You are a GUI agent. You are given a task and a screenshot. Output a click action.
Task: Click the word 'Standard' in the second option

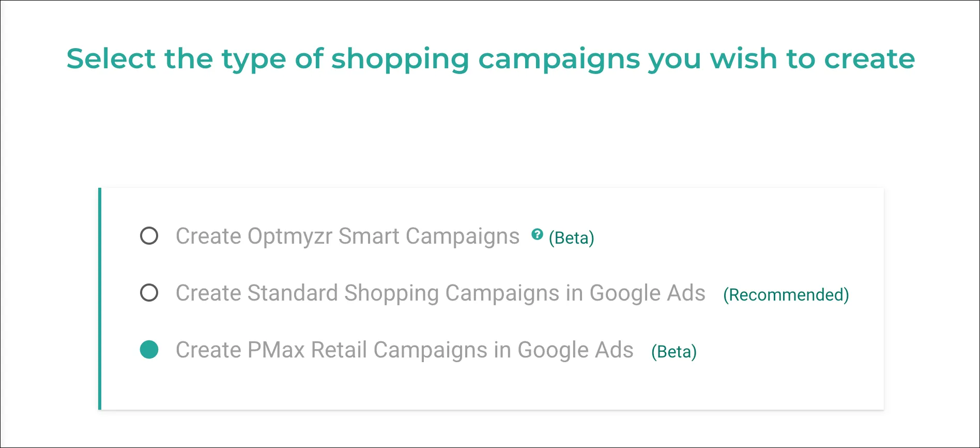point(293,293)
